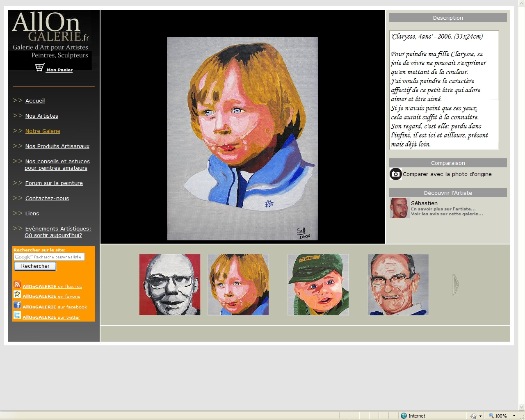Viewport: 525px width, 420px height.
Task: Select the baby with green cap thumbnail
Action: [x=318, y=285]
